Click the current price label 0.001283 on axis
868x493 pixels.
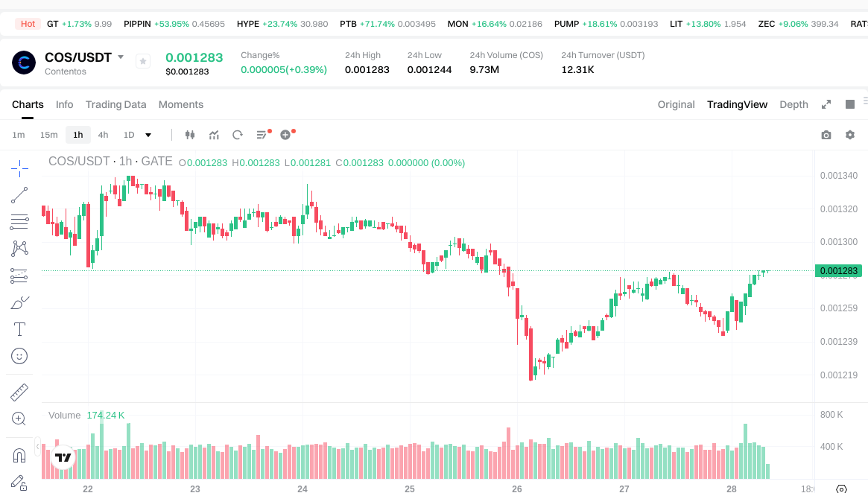coord(838,271)
